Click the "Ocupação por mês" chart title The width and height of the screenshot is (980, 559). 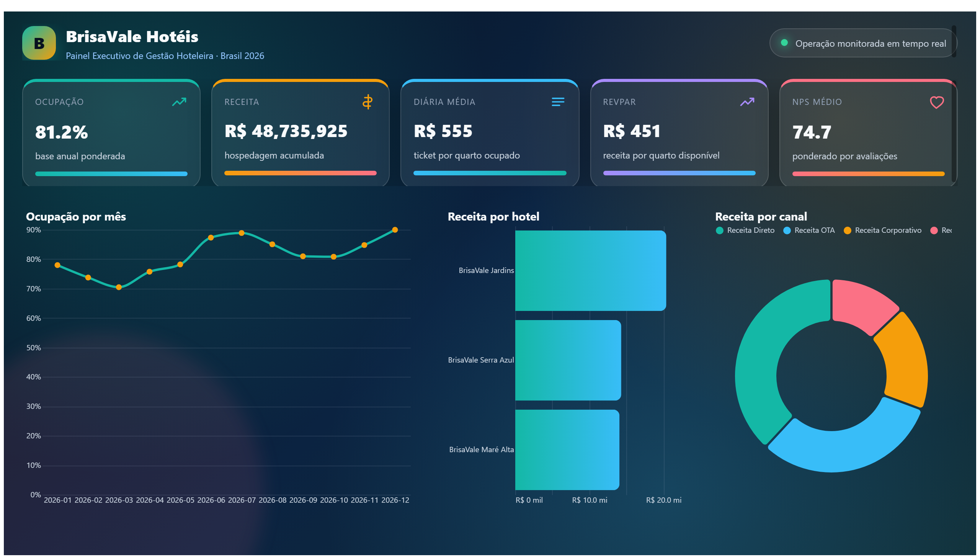click(x=76, y=217)
